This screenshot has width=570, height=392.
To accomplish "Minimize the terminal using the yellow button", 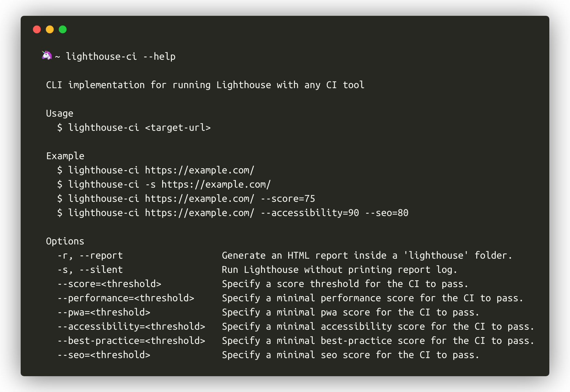I will [x=50, y=30].
